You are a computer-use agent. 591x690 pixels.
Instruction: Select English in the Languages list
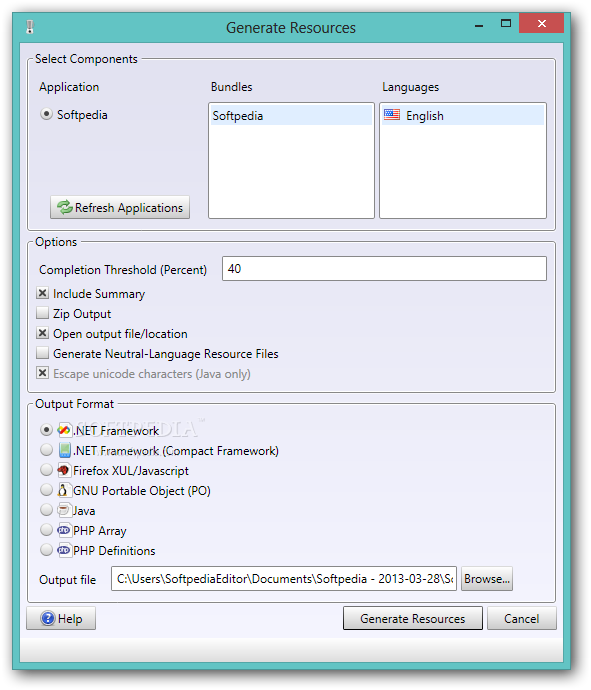463,115
